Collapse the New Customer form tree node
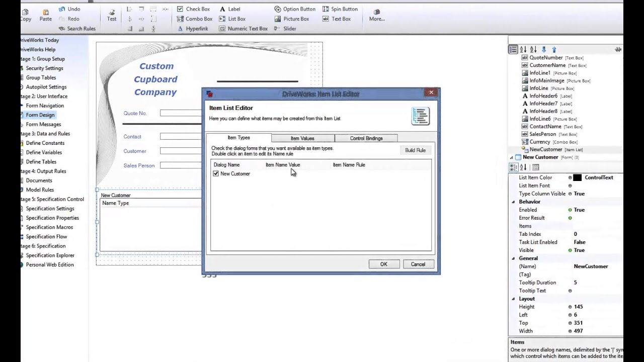This screenshot has width=644, height=362. tap(512, 157)
